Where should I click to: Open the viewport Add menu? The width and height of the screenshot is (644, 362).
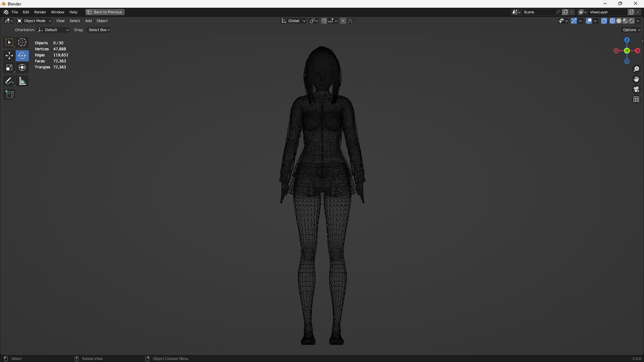[88, 21]
